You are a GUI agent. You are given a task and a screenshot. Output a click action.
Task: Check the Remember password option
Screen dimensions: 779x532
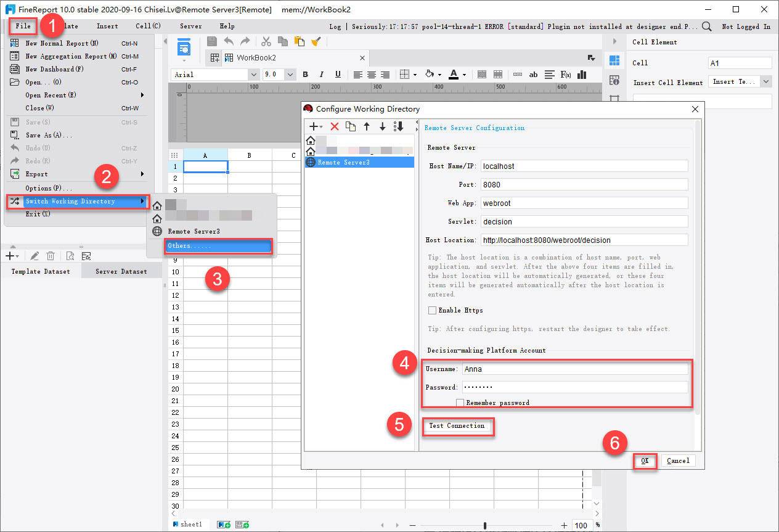(460, 402)
